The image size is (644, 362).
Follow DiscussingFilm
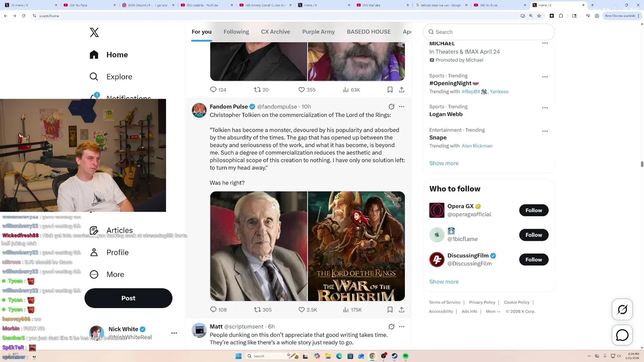click(x=534, y=259)
